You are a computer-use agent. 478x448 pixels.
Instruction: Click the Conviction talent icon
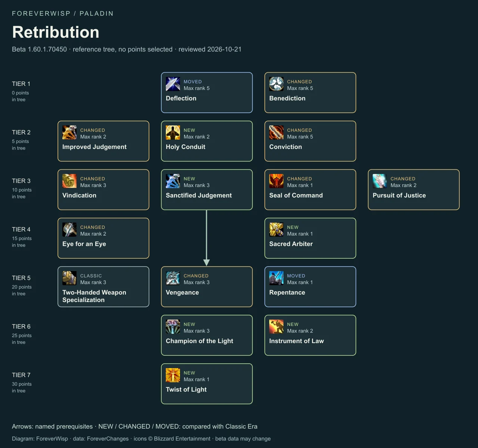pos(276,133)
